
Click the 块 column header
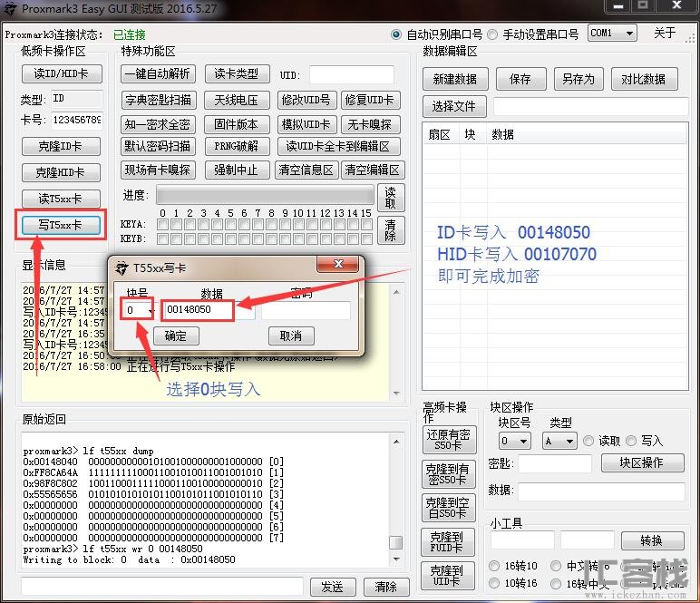pyautogui.click(x=470, y=134)
